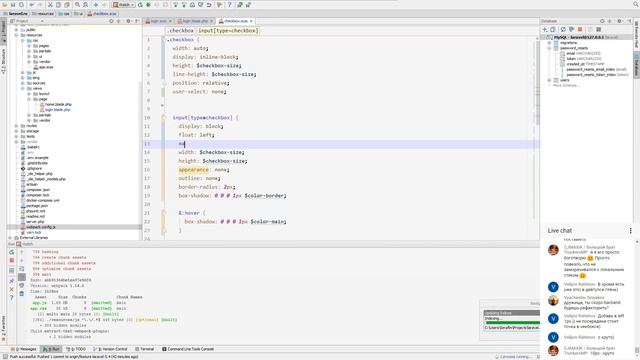Click the Live chat heading
The height and width of the screenshot is (360, 640).
point(560,231)
